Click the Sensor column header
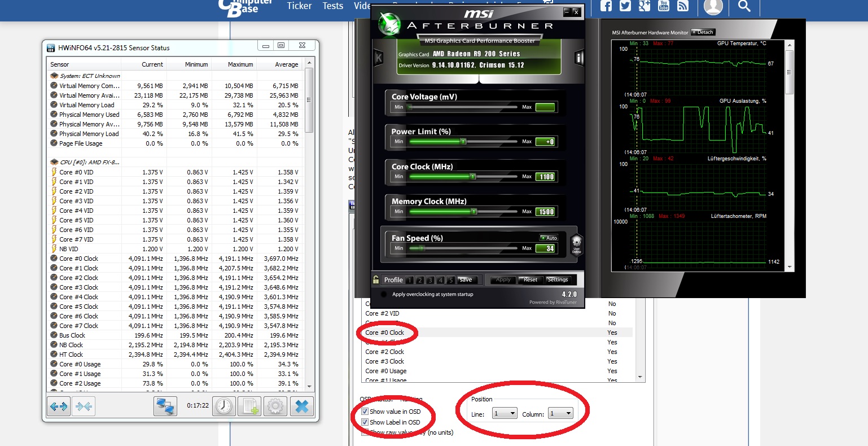The height and width of the screenshot is (446, 868). click(84, 64)
